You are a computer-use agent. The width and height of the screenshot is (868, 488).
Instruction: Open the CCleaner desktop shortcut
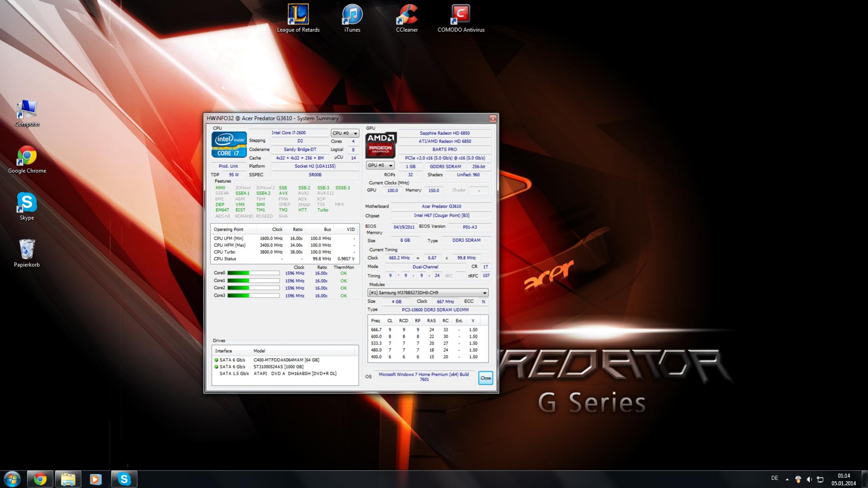point(407,18)
